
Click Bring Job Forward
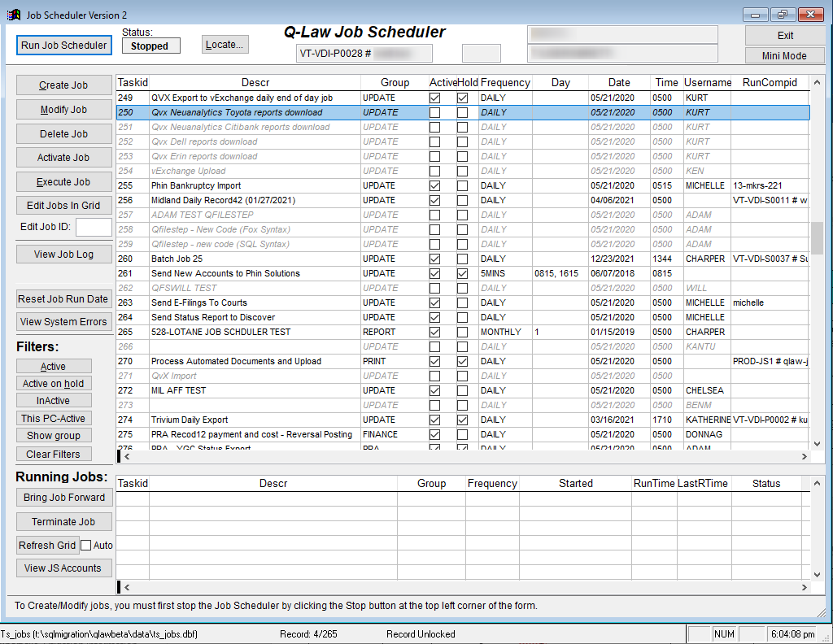click(x=63, y=498)
